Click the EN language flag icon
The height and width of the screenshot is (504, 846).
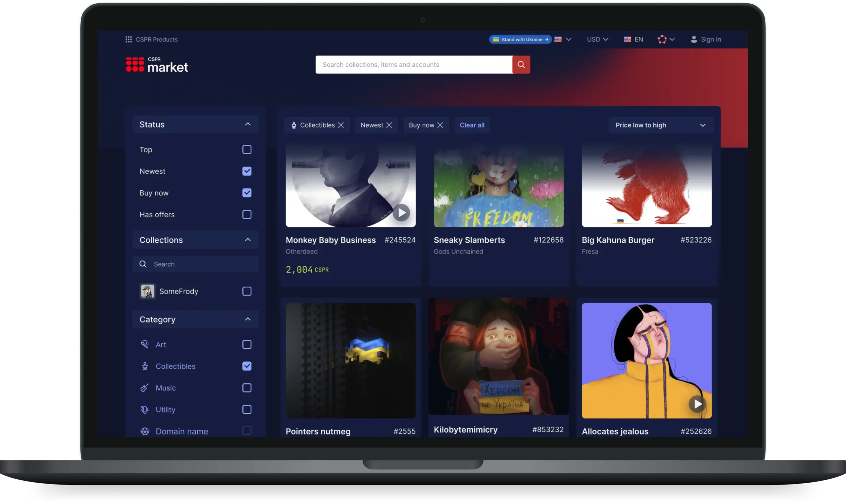[x=627, y=39]
